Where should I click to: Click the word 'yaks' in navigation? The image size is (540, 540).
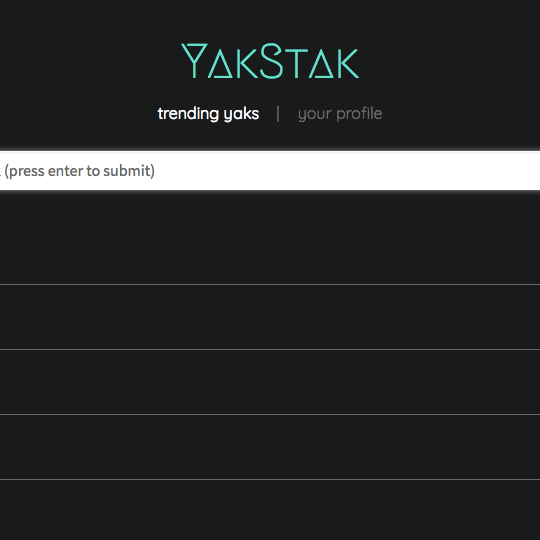pos(241,114)
